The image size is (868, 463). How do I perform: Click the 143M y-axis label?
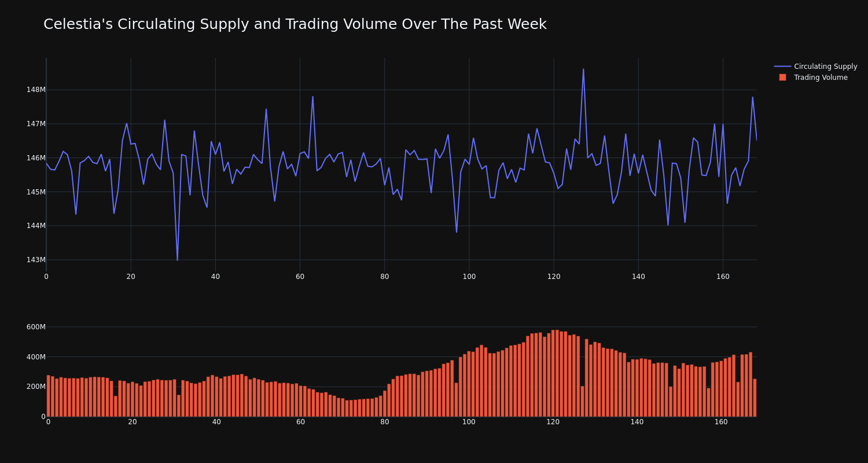(36, 260)
